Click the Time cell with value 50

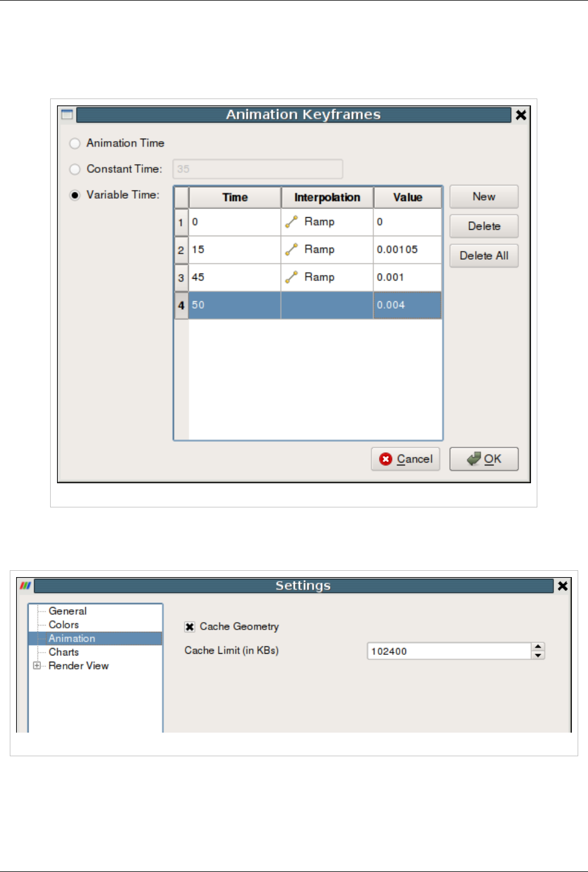coord(235,305)
